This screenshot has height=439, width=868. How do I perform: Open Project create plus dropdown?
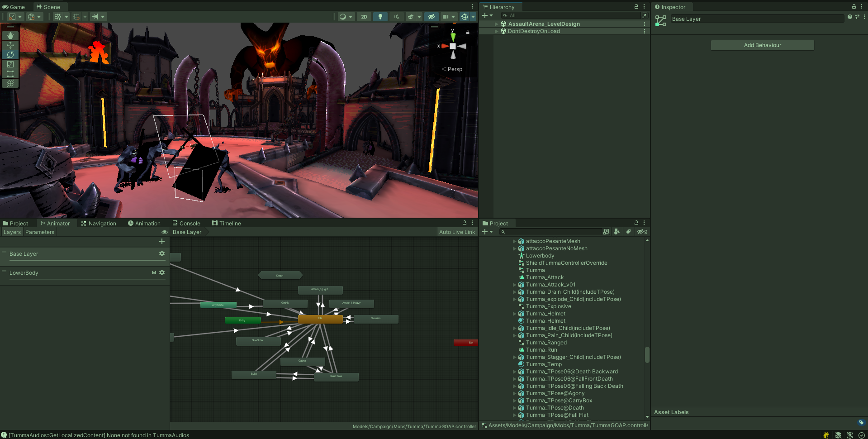click(x=487, y=232)
